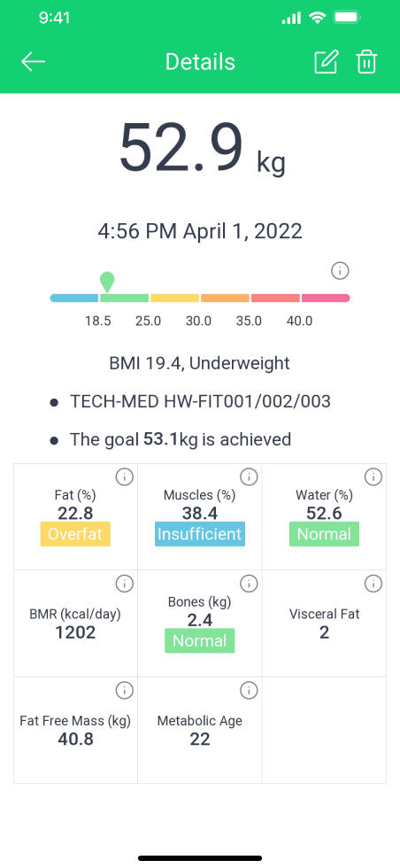Viewport: 400px width, 868px height.
Task: Show info for Fat (%)
Action: 125,477
